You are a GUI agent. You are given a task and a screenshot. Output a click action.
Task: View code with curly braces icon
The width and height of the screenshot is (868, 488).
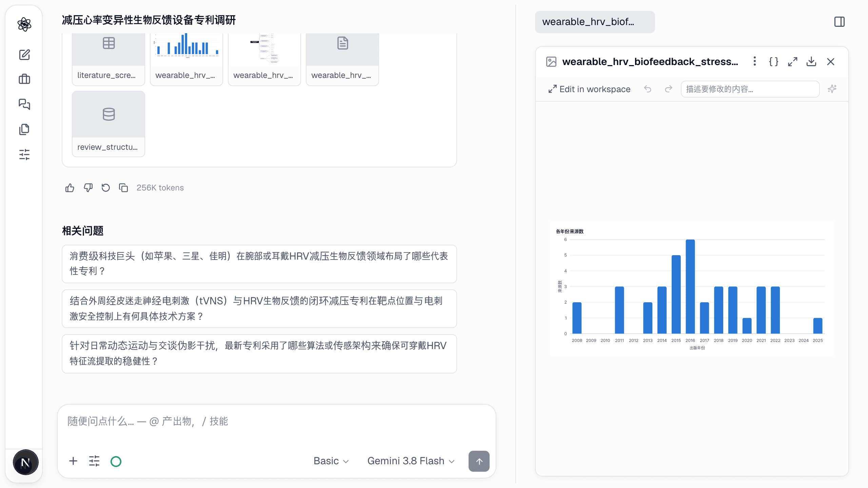pyautogui.click(x=774, y=62)
